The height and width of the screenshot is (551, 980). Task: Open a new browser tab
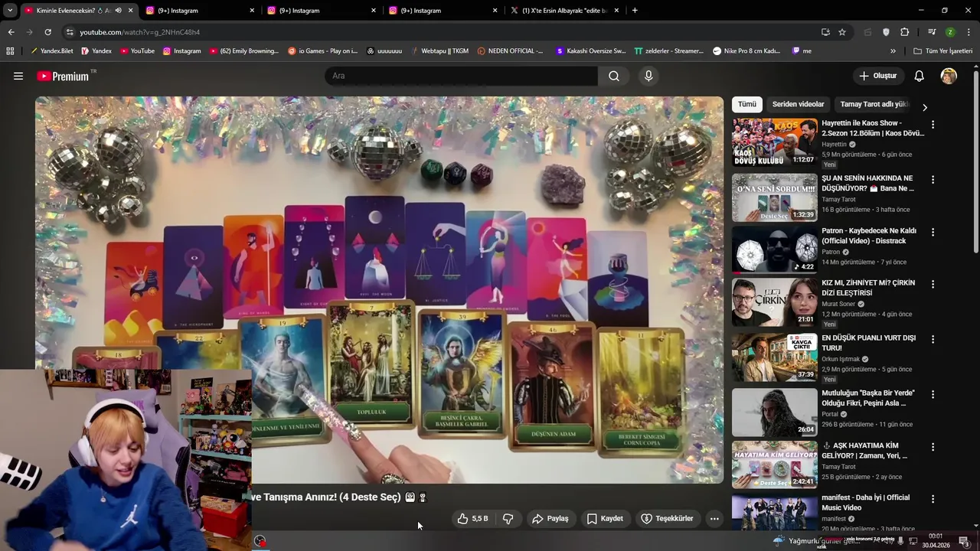click(x=635, y=11)
